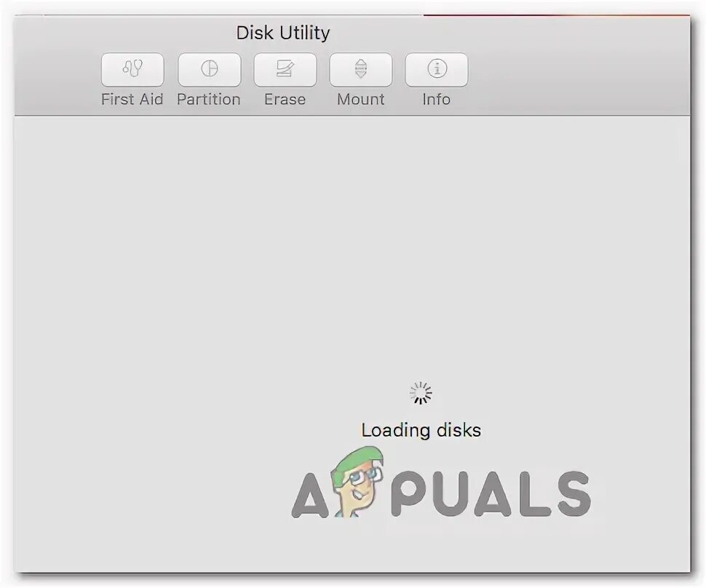The image size is (706, 588).
Task: Click the First Aid text label
Action: coord(132,99)
